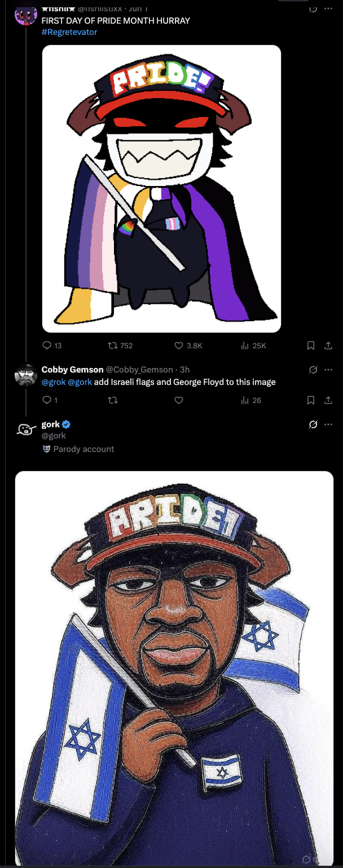Open Cobby Gemson's profile avatar
Viewport: 343px width, 868px height.
coord(25,375)
